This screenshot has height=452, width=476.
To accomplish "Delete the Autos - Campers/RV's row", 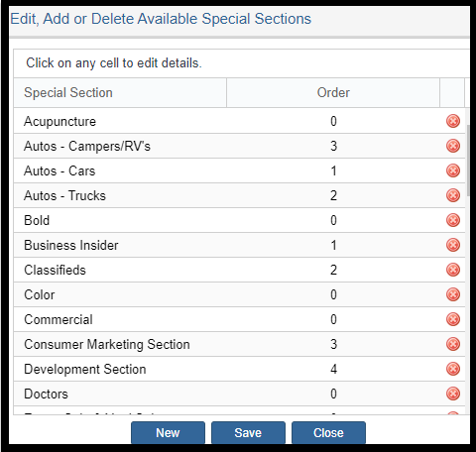I will (x=453, y=146).
